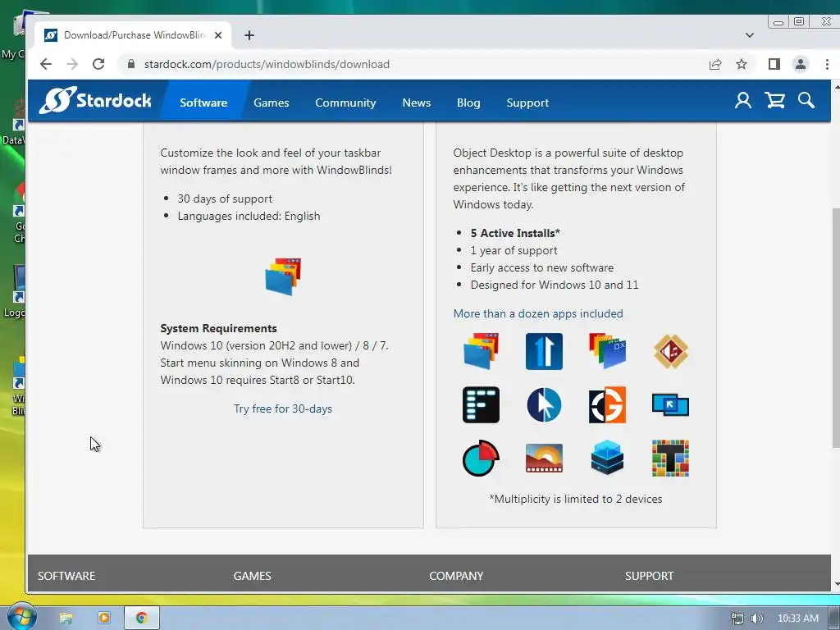Open the Software menu in Stardock navigation

(x=203, y=103)
